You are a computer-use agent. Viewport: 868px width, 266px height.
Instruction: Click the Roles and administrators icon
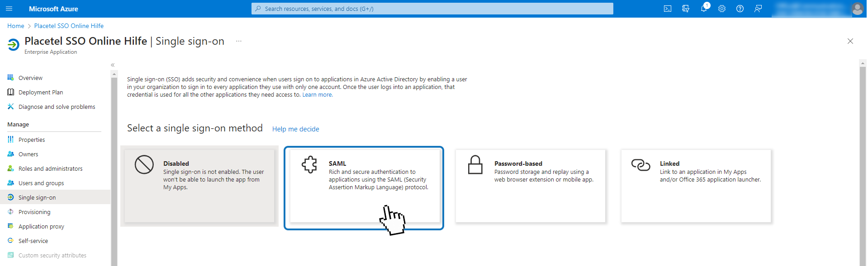pyautogui.click(x=10, y=168)
